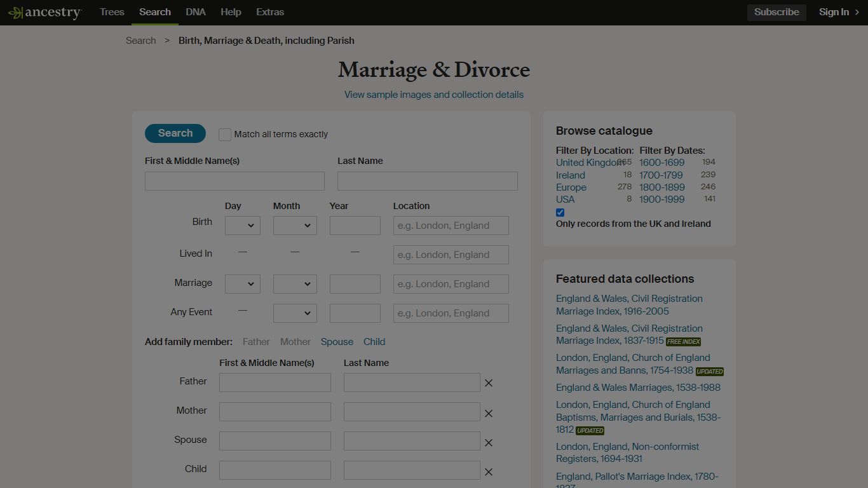Go to Search breadcrumb link

click(x=141, y=41)
